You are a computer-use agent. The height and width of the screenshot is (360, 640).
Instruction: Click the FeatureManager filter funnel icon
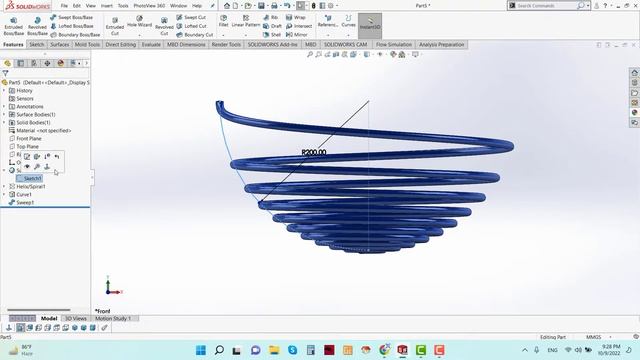[5, 73]
